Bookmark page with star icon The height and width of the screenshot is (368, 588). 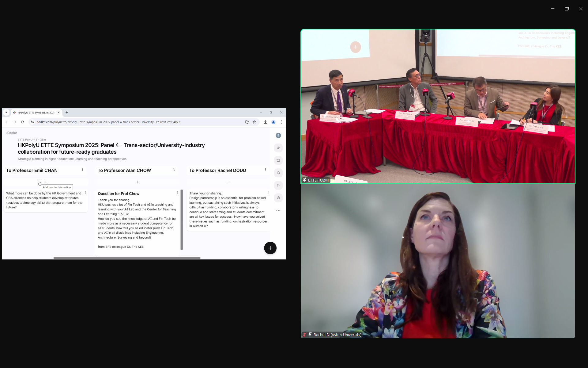[254, 122]
